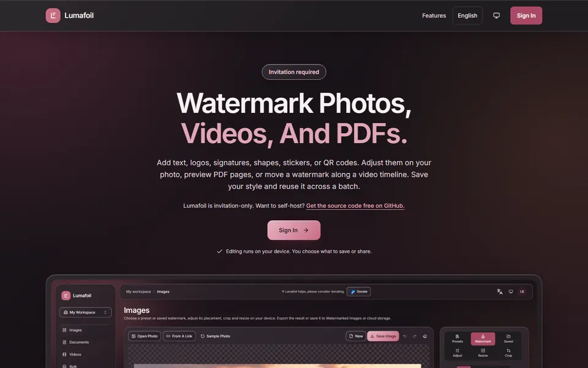Screen dimensions: 588x368
Task: Select the highlighted Watermark tab
Action: [x=483, y=339]
